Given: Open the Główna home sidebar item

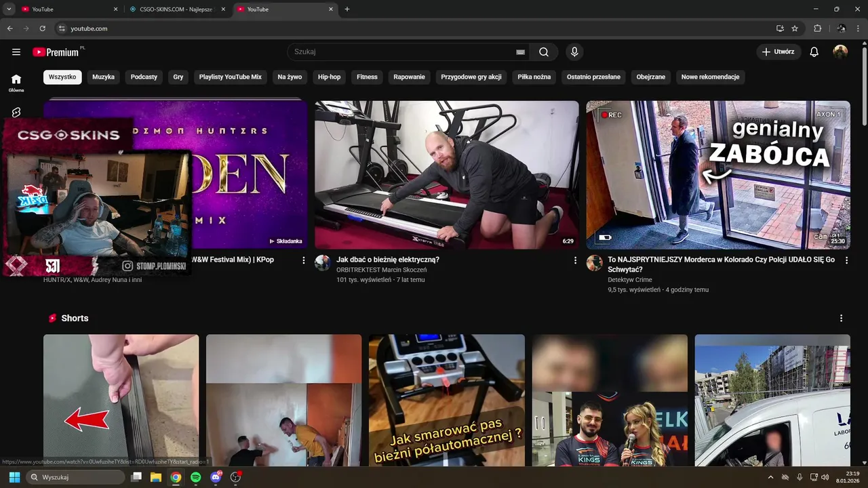Looking at the screenshot, I should click(16, 83).
